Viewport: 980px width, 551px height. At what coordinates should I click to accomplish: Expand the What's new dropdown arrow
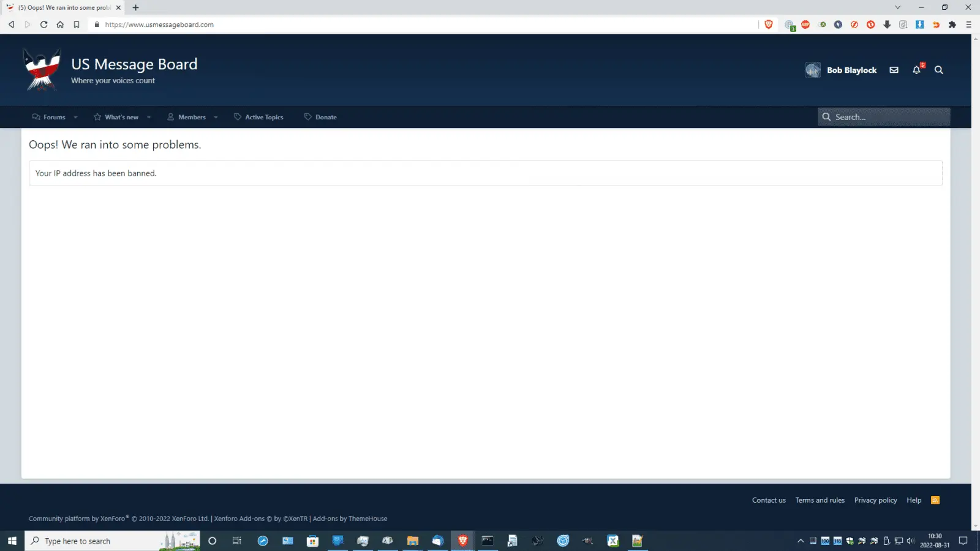point(148,117)
